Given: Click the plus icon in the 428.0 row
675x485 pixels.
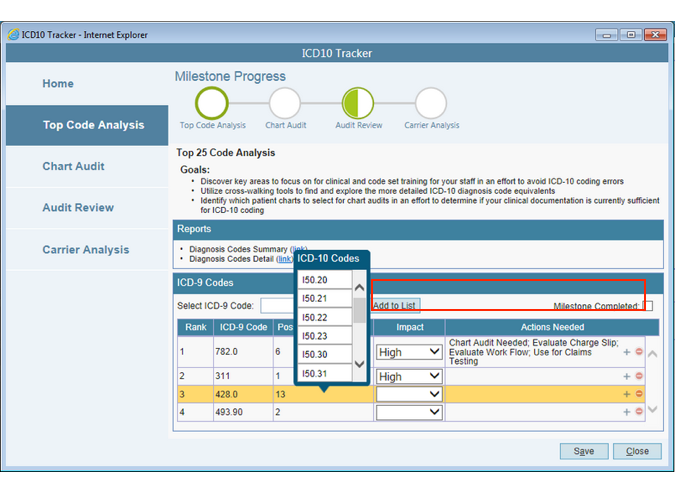Looking at the screenshot, I should point(627,394).
